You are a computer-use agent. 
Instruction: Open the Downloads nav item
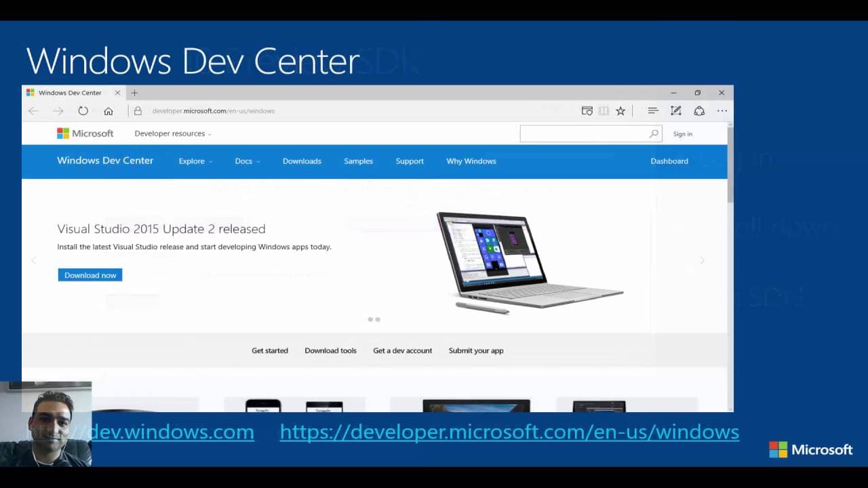coord(302,161)
